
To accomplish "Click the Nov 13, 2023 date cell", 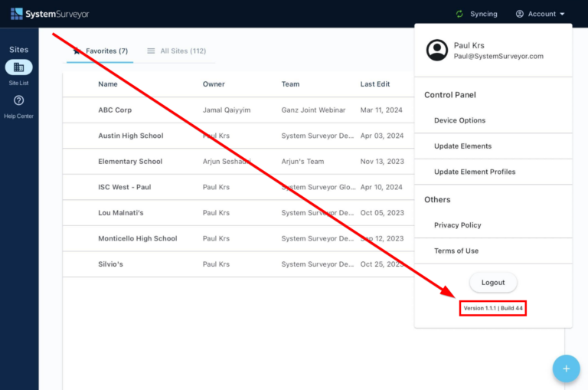I will click(382, 162).
